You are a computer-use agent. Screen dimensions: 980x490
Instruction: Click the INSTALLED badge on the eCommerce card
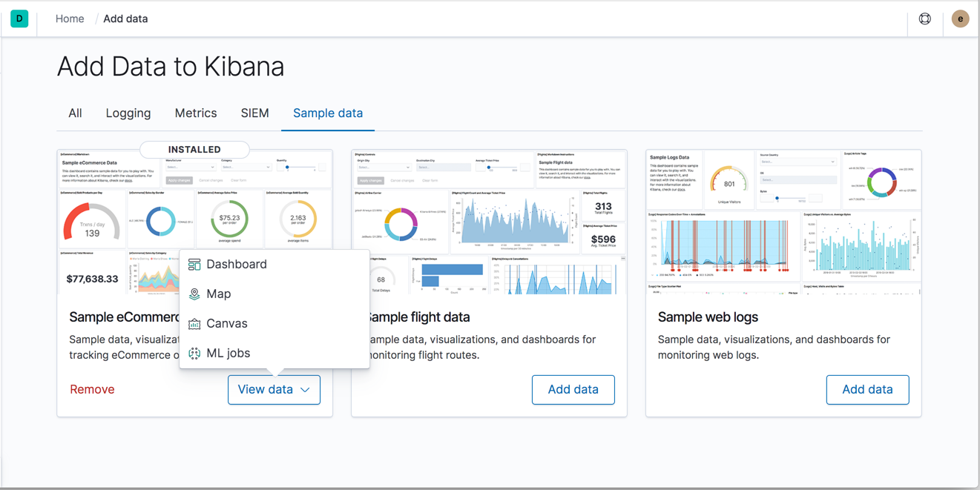194,149
